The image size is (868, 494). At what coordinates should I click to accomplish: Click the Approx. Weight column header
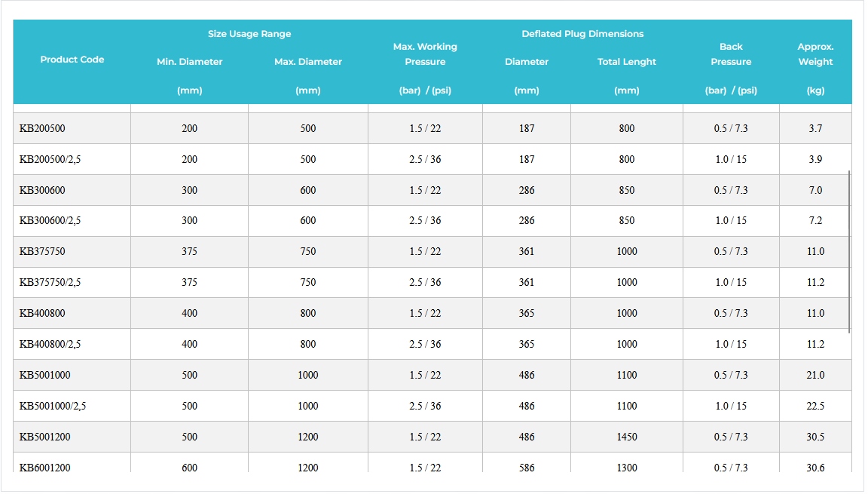815,54
